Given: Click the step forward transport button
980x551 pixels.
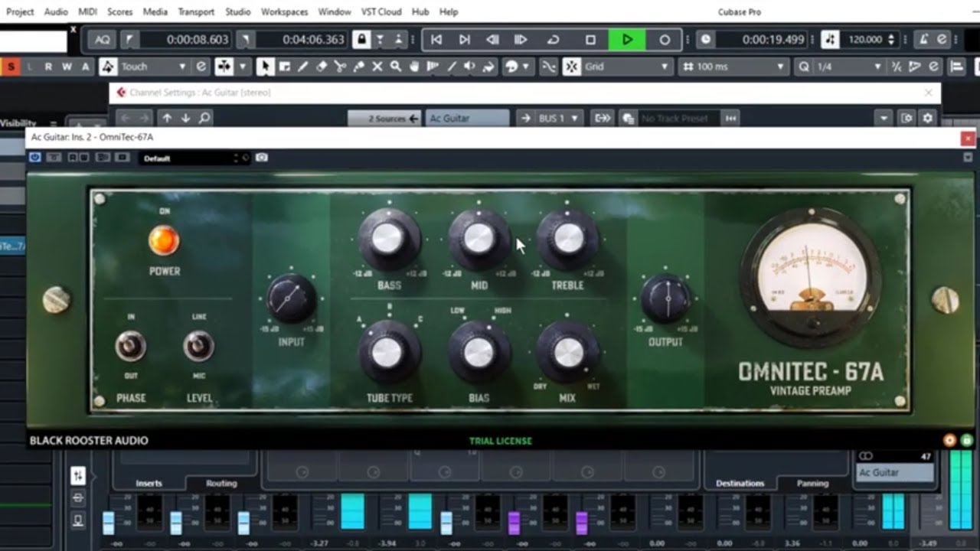Looking at the screenshot, I should (521, 40).
